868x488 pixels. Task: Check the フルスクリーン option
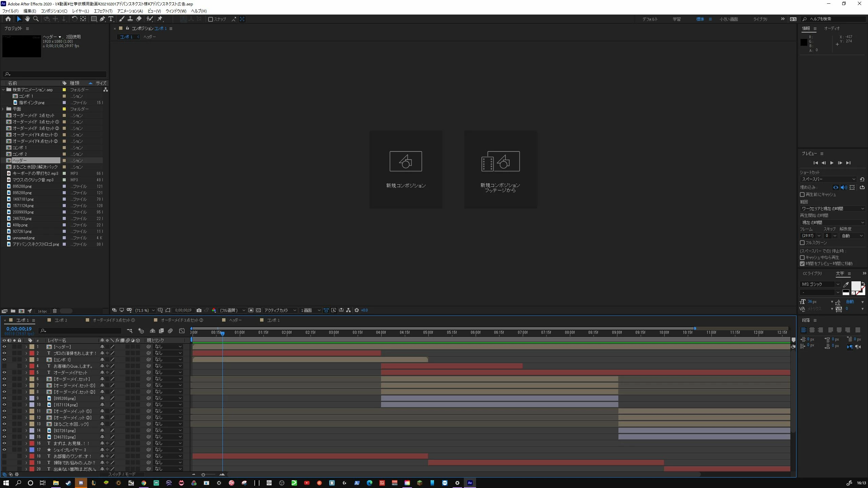[x=802, y=243]
